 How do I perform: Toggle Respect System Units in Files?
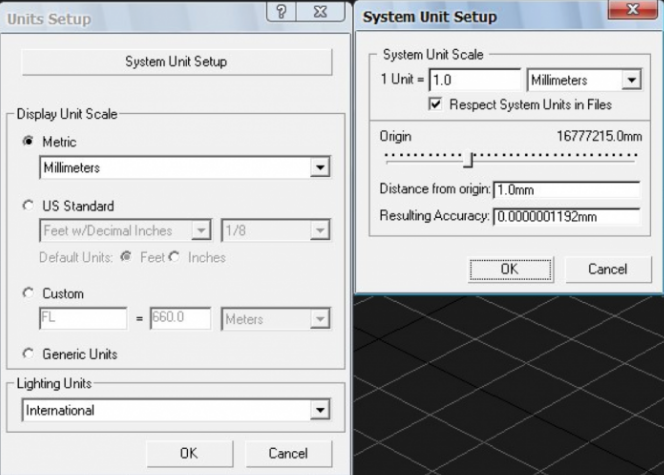point(435,104)
